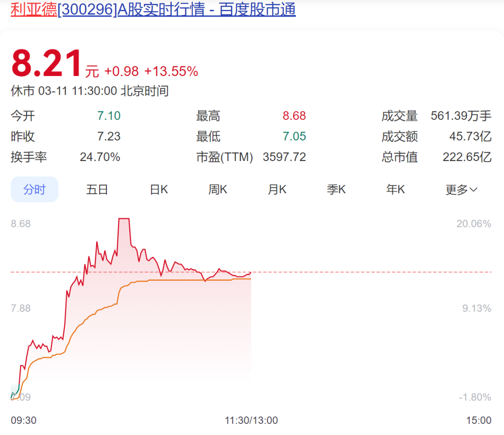
Task: Click the 换手率 label
Action: click(x=29, y=157)
